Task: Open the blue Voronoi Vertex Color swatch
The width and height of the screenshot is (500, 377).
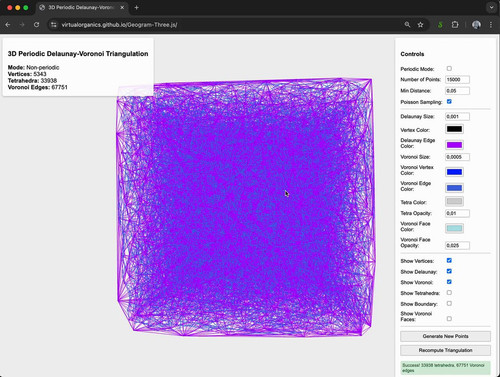Action: pos(454,172)
